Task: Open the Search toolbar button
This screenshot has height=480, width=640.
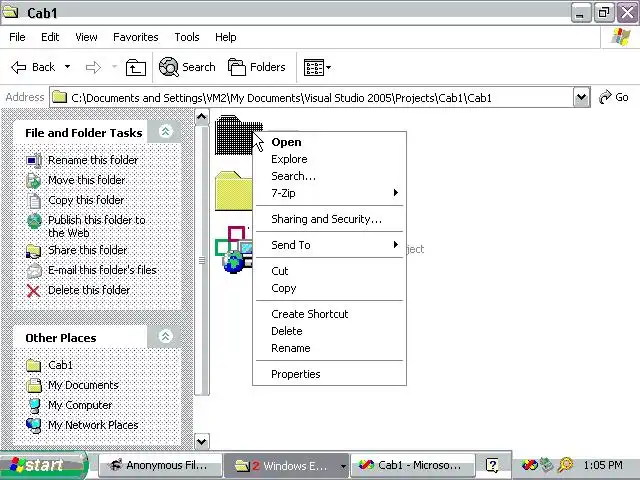Action: [187, 67]
